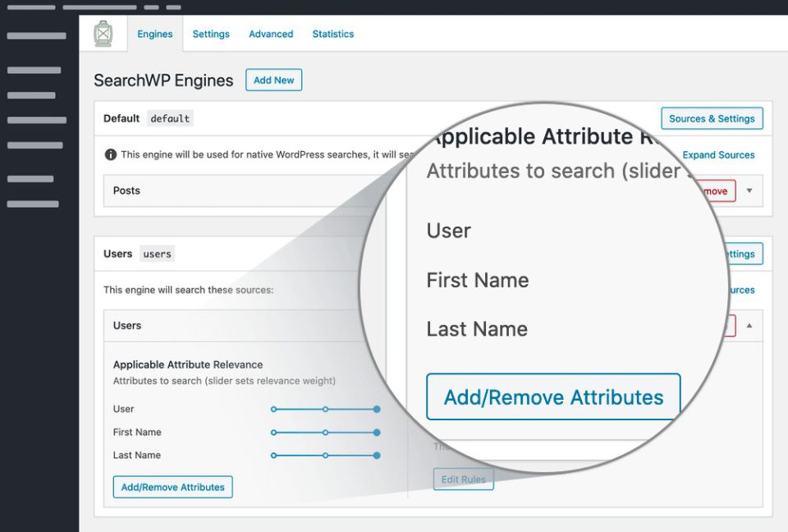
Task: Click the First Name slider end handle
Action: (377, 432)
